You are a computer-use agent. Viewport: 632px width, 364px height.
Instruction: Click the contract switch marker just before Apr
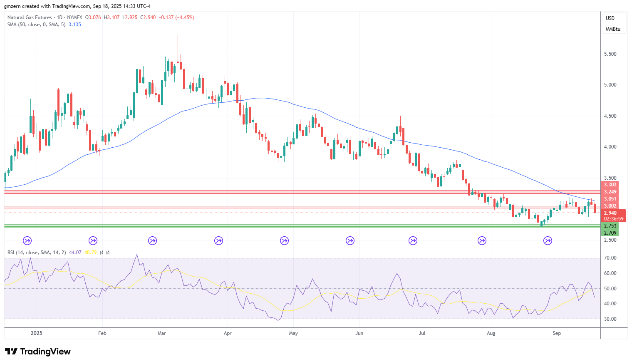[218, 240]
